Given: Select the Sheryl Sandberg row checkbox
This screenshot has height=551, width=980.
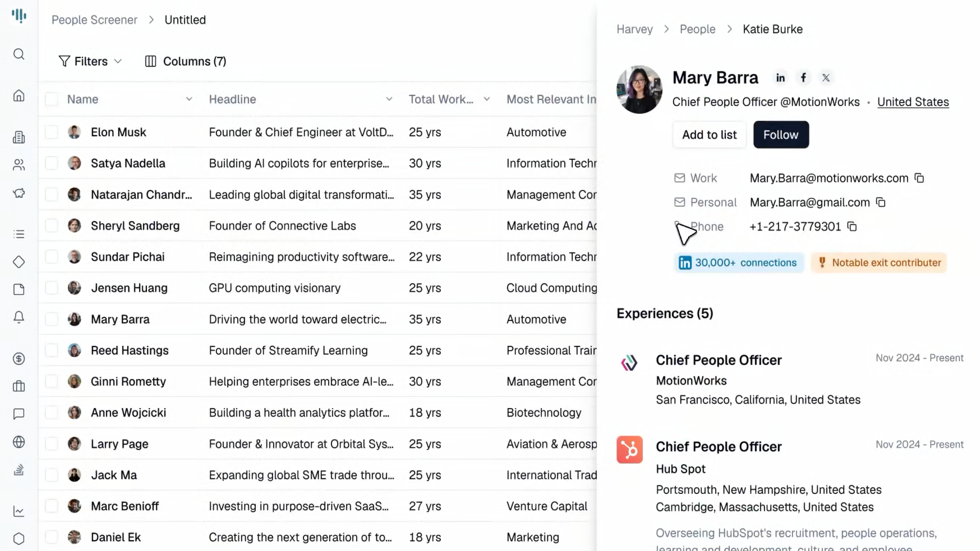Looking at the screenshot, I should coord(52,226).
